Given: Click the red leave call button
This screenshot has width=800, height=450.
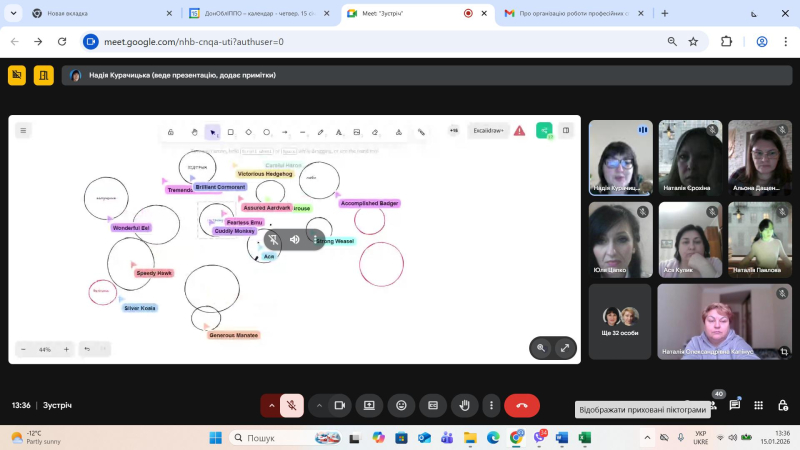Looking at the screenshot, I should (x=521, y=405).
